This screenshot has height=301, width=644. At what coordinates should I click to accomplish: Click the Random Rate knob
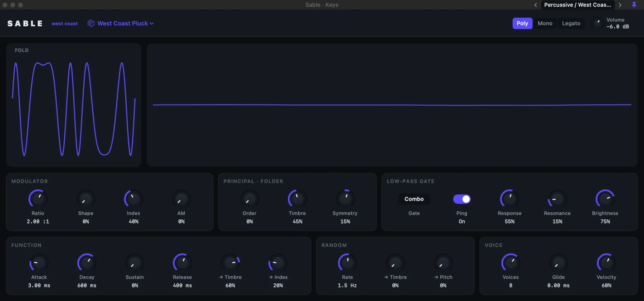point(347,263)
